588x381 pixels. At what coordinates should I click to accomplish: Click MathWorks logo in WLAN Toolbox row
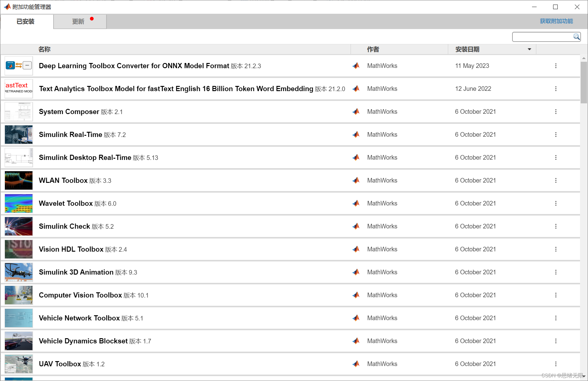pos(356,180)
